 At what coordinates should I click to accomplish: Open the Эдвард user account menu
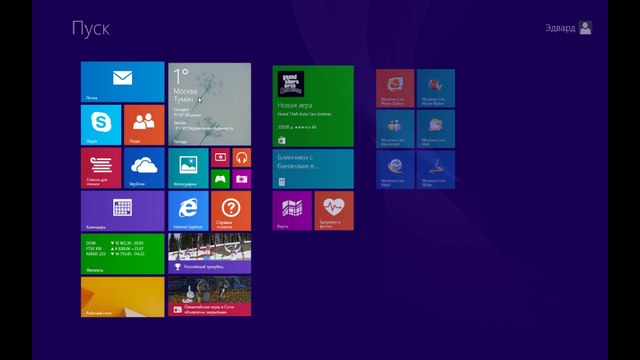[569, 28]
